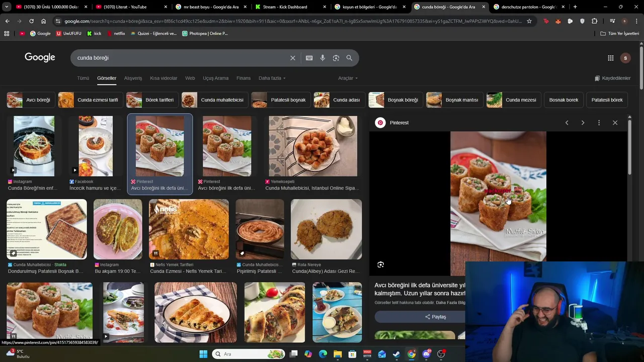This screenshot has height=362, width=644.
Task: Show the previous image in preview panel
Action: pos(567,123)
